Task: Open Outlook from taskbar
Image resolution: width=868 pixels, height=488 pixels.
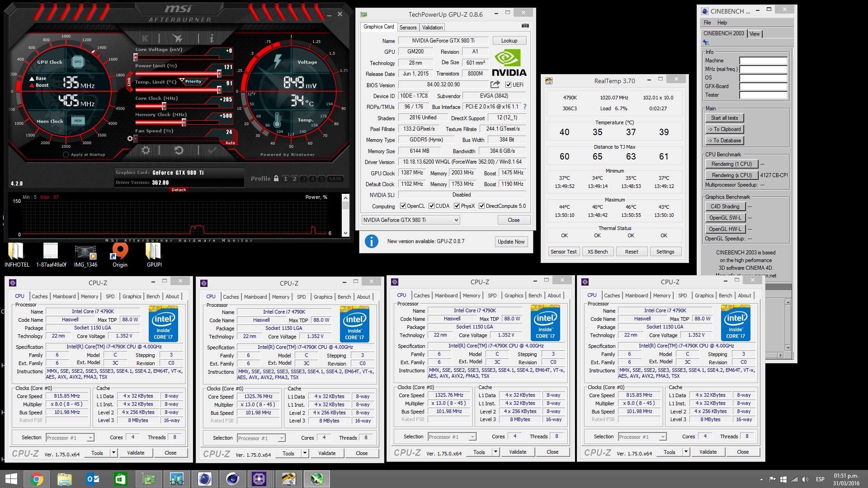Action: click(93, 479)
